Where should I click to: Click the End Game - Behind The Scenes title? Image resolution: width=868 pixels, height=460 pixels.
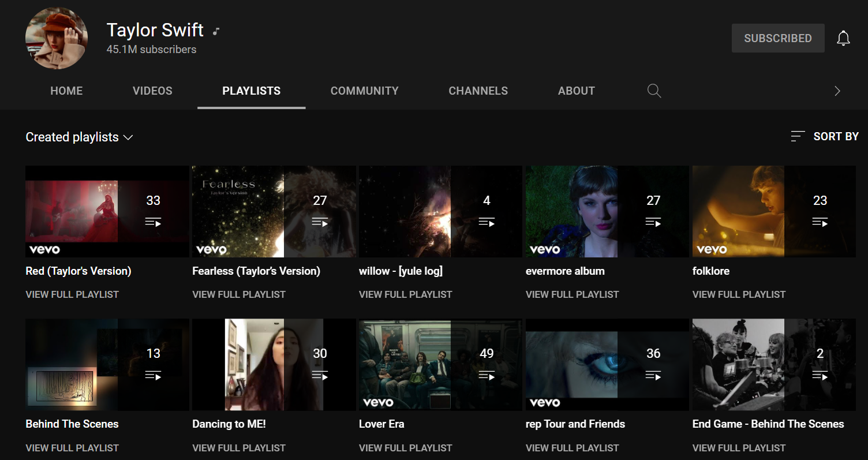click(768, 424)
